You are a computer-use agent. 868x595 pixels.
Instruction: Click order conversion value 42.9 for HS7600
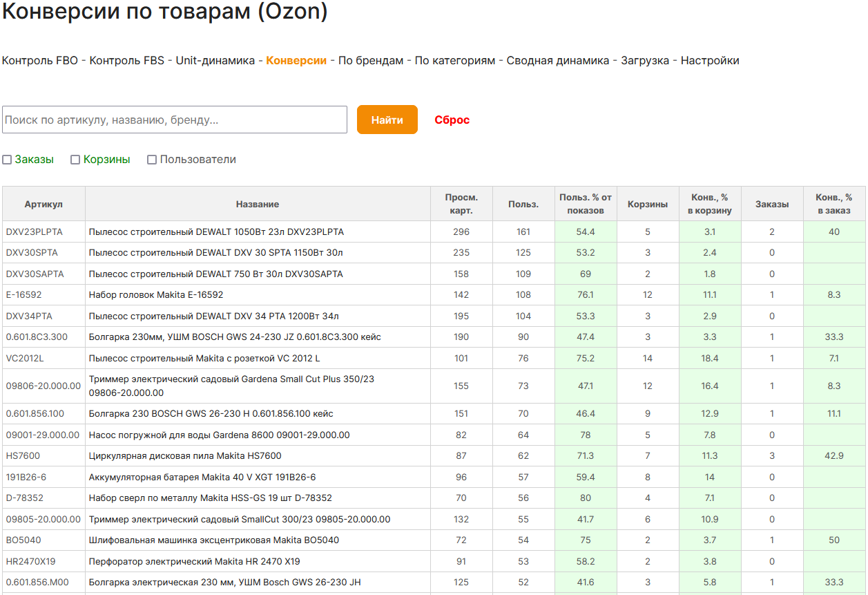pyautogui.click(x=834, y=456)
